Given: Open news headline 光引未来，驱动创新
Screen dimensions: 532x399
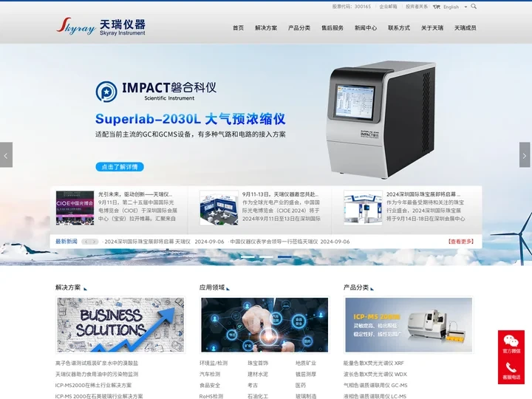Looking at the screenshot, I should (x=135, y=194).
